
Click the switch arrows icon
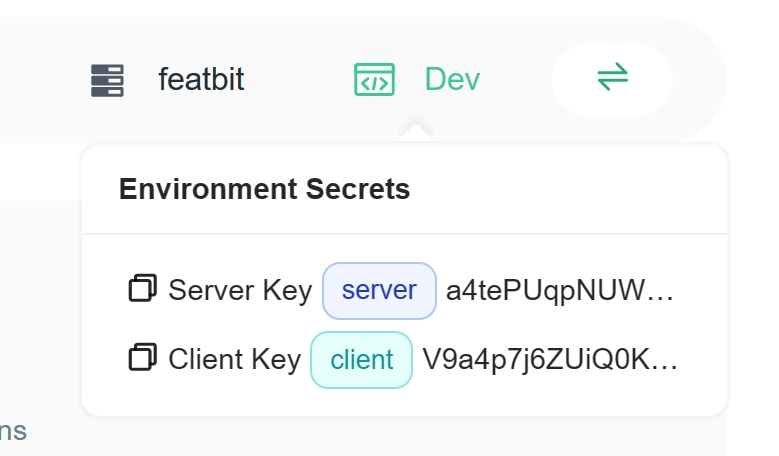tap(612, 77)
